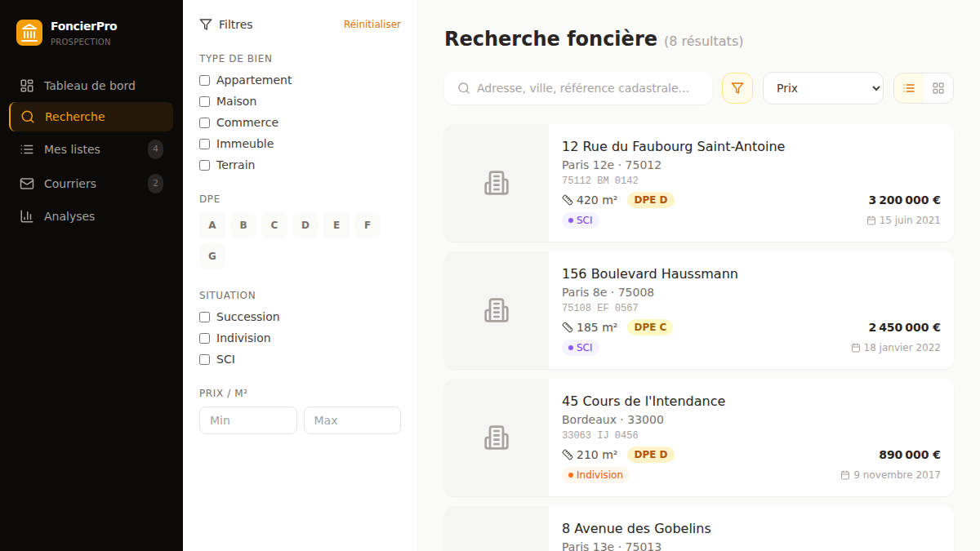Image resolution: width=980 pixels, height=551 pixels.
Task: Click the Max price field
Action: 352,420
